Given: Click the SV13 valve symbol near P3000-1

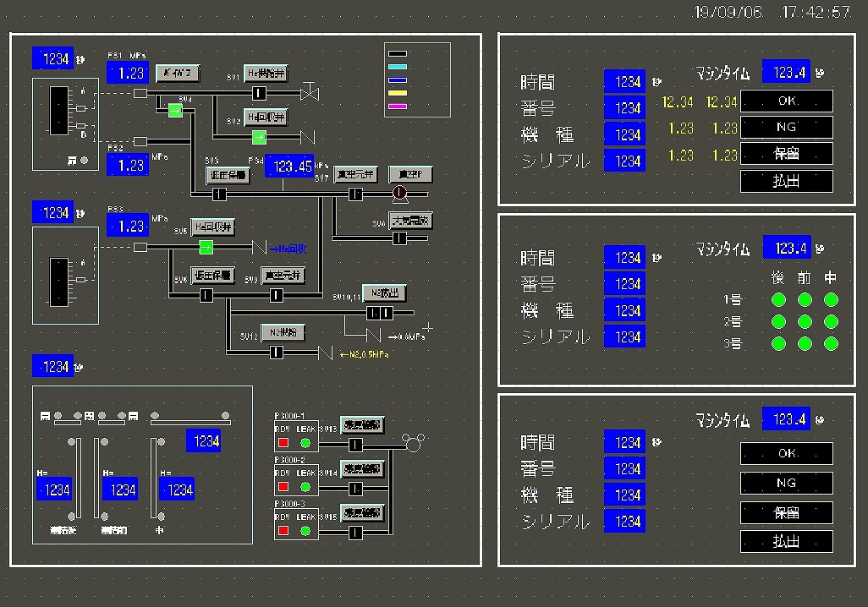Looking at the screenshot, I should pyautogui.click(x=356, y=444).
